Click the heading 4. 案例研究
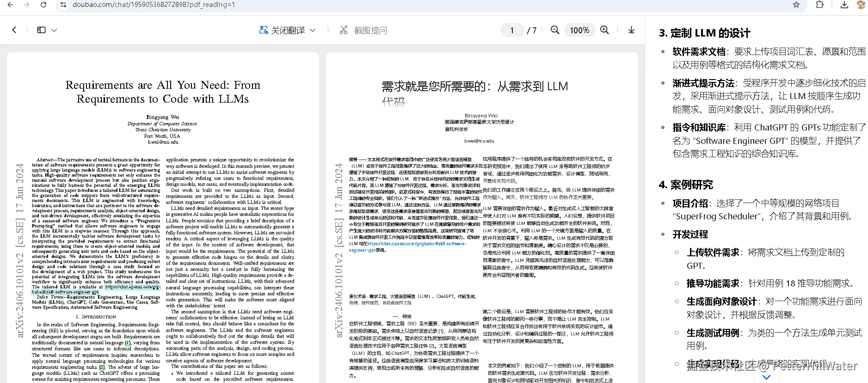Viewport: 868px width, 383px height. [x=686, y=185]
